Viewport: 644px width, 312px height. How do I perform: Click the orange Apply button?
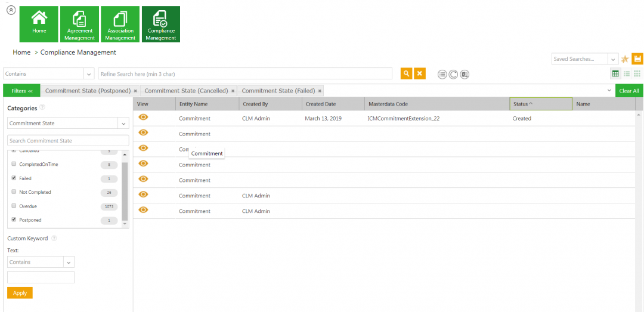(20, 293)
